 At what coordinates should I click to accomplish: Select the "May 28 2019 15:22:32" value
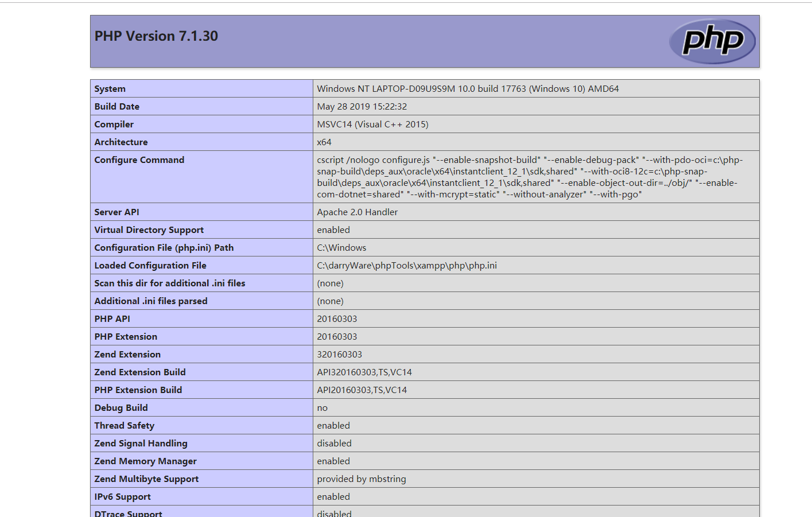tap(362, 107)
